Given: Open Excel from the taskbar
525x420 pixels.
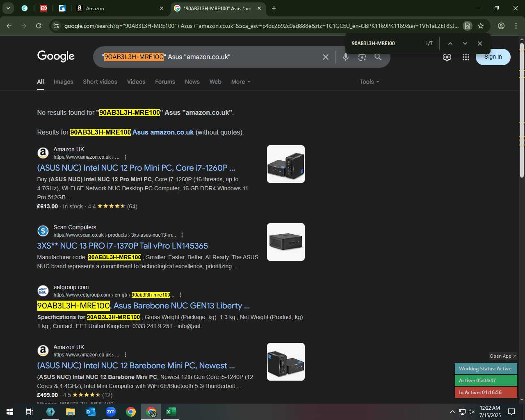Looking at the screenshot, I should click(171, 412).
